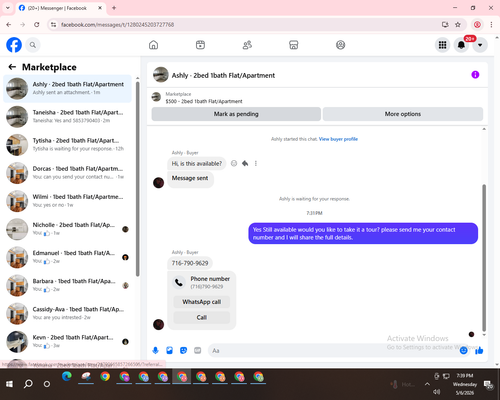Open Windows Start menu
Viewport: 500px width, 400px height.
click(9, 384)
